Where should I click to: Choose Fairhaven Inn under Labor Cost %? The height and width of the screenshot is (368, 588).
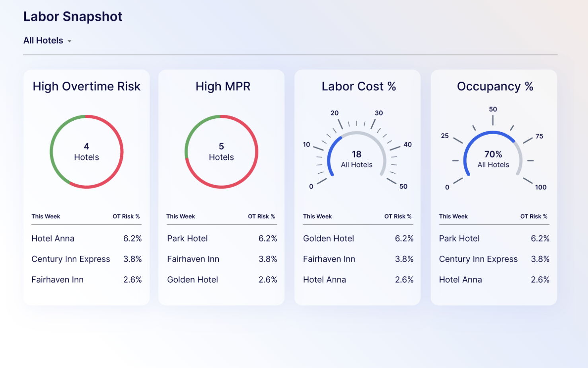(x=329, y=259)
